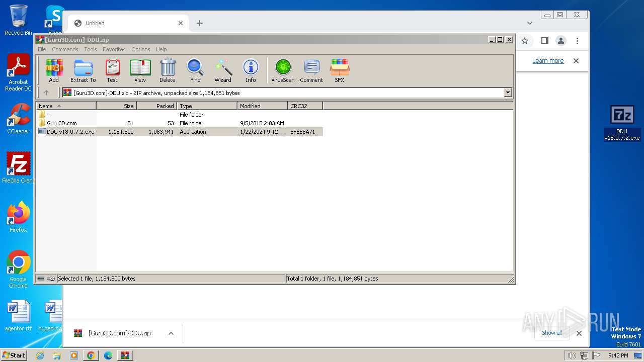
Task: Open the archive Comment tool
Action: tap(311, 70)
